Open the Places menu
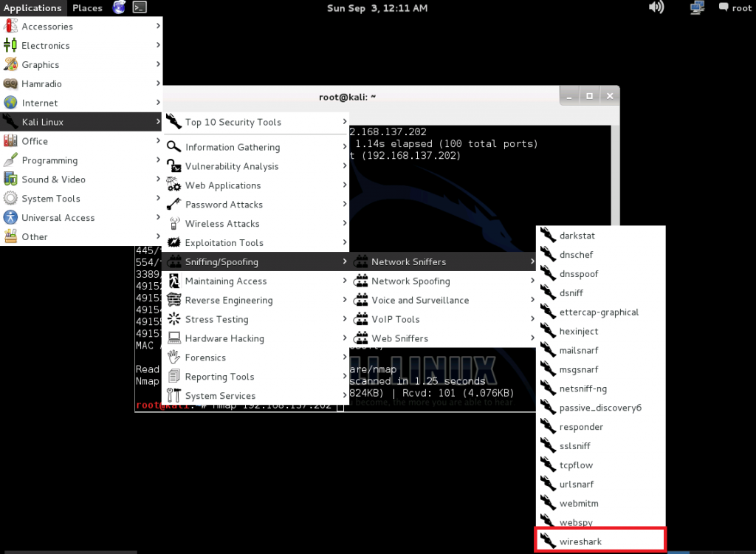The height and width of the screenshot is (554, 756). click(87, 7)
